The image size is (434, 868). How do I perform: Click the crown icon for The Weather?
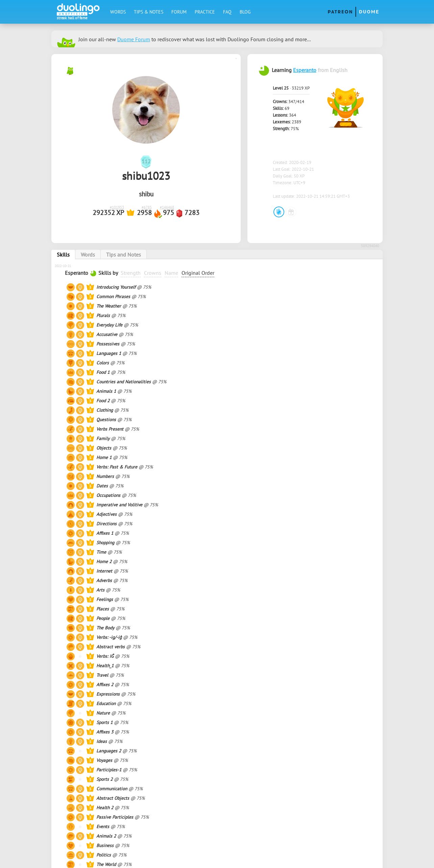[x=90, y=306]
